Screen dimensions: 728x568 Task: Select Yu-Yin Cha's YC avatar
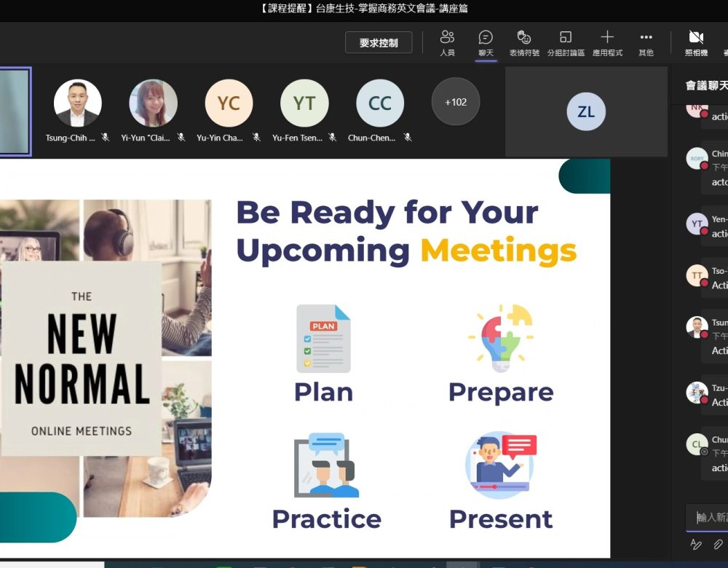pyautogui.click(x=229, y=103)
